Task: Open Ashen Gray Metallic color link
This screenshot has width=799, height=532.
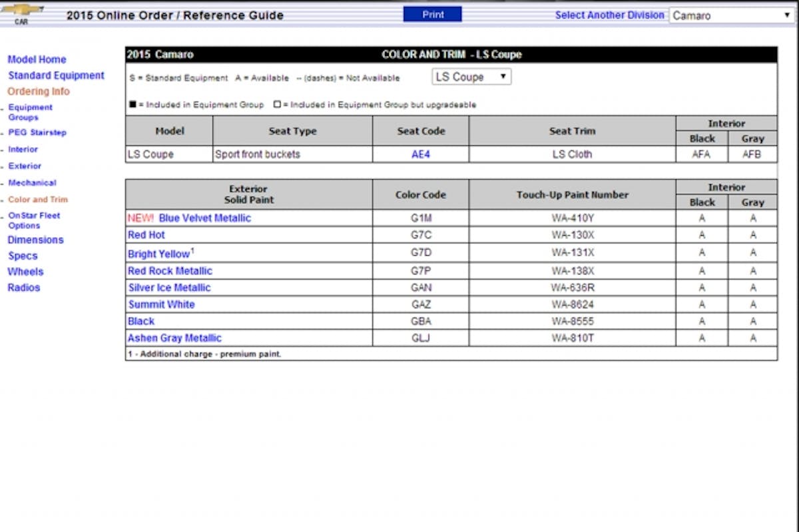Action: pyautogui.click(x=174, y=338)
